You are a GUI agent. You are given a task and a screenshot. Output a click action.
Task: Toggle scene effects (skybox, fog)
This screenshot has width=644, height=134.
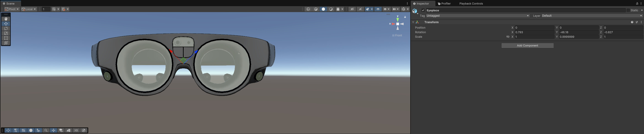coord(367,9)
